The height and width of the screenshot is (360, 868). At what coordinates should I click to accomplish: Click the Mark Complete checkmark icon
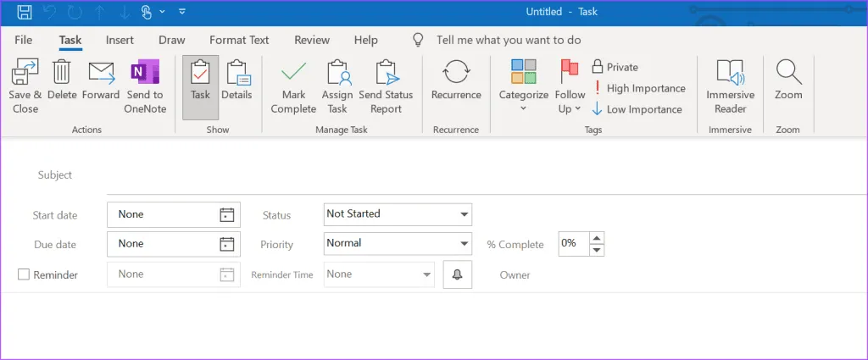pyautogui.click(x=293, y=75)
